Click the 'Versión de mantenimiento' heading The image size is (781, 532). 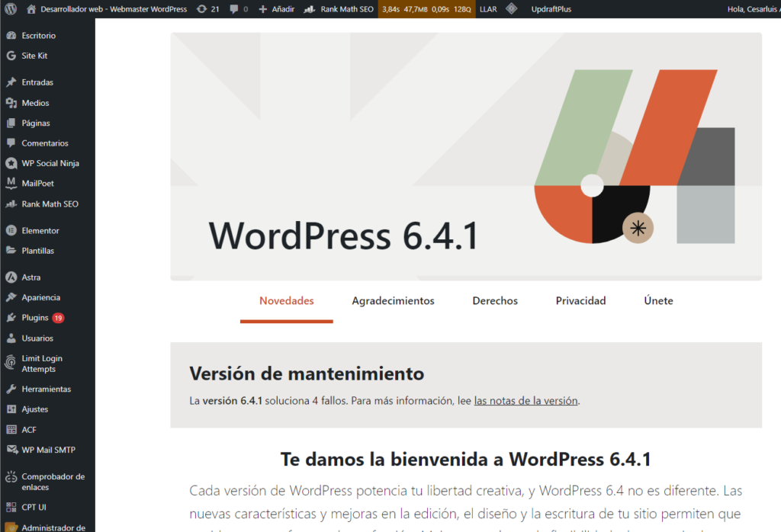[x=307, y=373]
